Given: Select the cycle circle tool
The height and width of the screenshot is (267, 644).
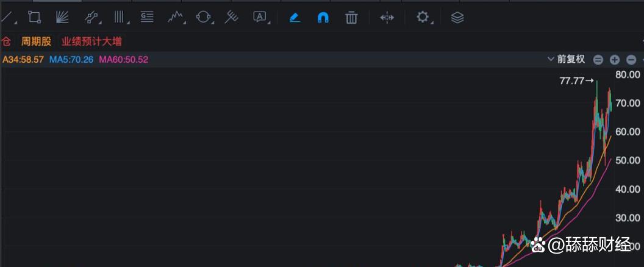Looking at the screenshot, I should pos(203,17).
